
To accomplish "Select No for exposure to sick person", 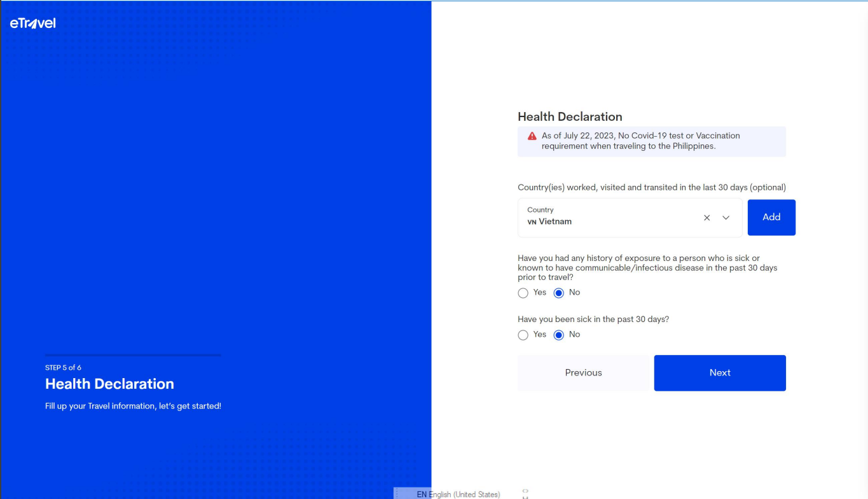I will click(559, 293).
